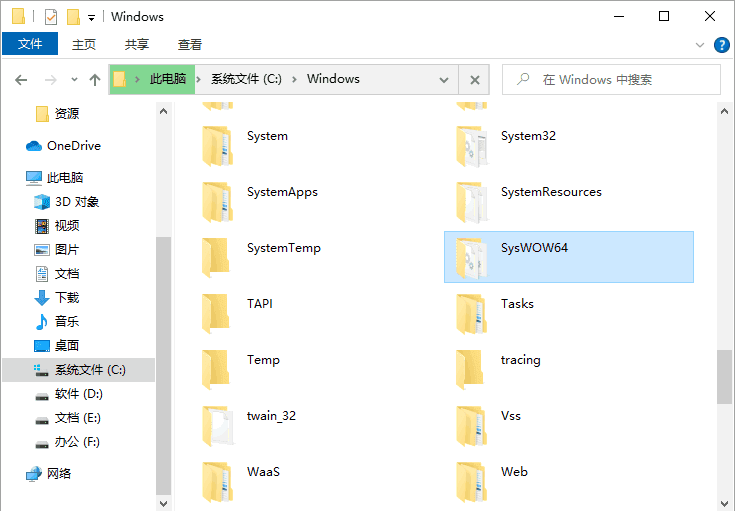Go up one folder level
Viewport: 735px width, 511px height.
[x=95, y=80]
